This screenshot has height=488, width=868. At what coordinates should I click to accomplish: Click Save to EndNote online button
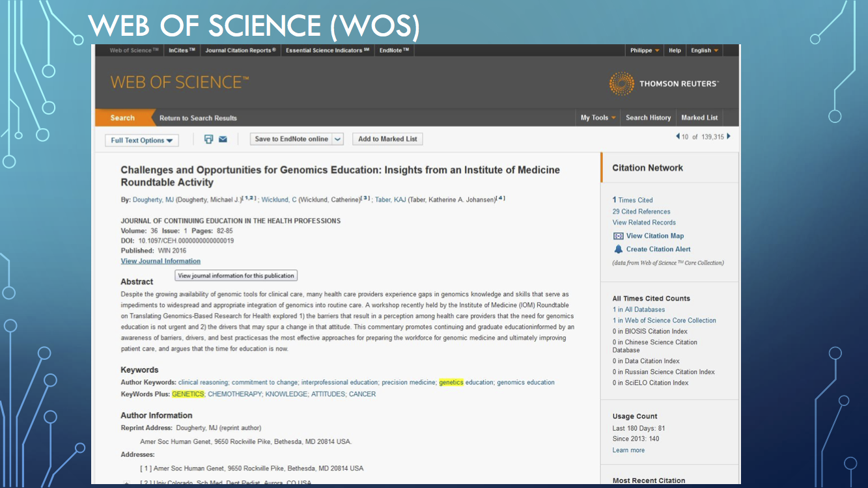[291, 139]
